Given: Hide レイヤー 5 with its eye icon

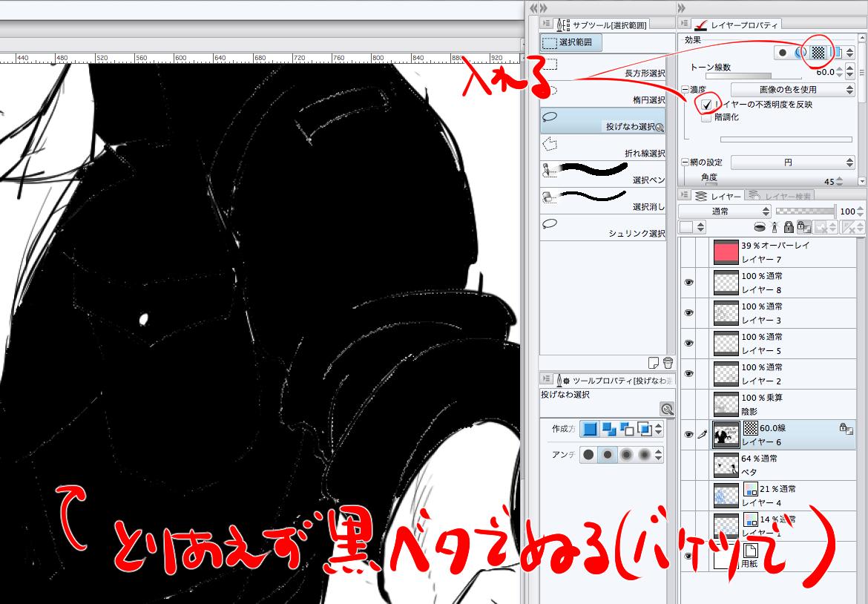Looking at the screenshot, I should point(688,344).
